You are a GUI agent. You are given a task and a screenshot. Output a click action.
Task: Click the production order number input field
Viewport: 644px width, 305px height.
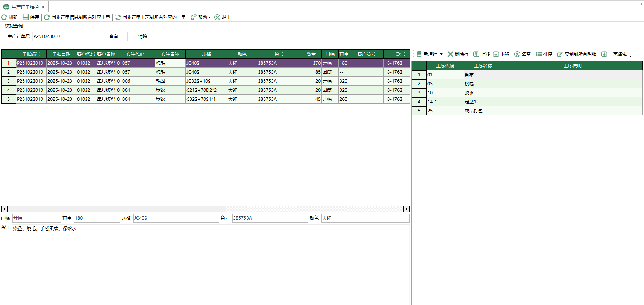coord(65,36)
